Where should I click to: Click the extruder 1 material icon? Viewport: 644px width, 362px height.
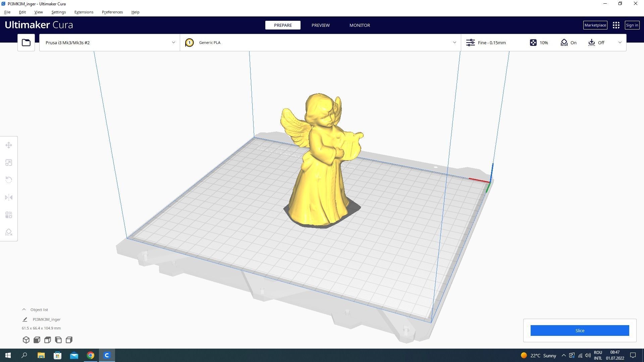click(189, 43)
